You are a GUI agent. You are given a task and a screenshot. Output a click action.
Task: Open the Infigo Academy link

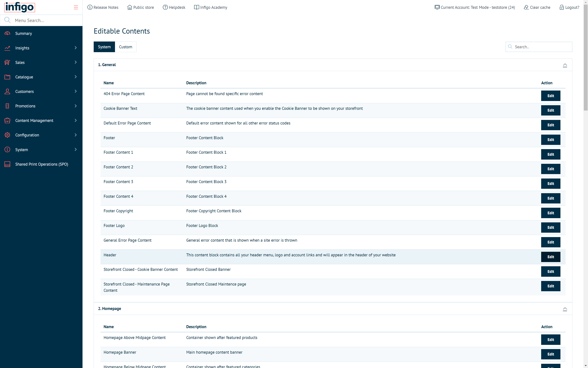[x=210, y=7]
